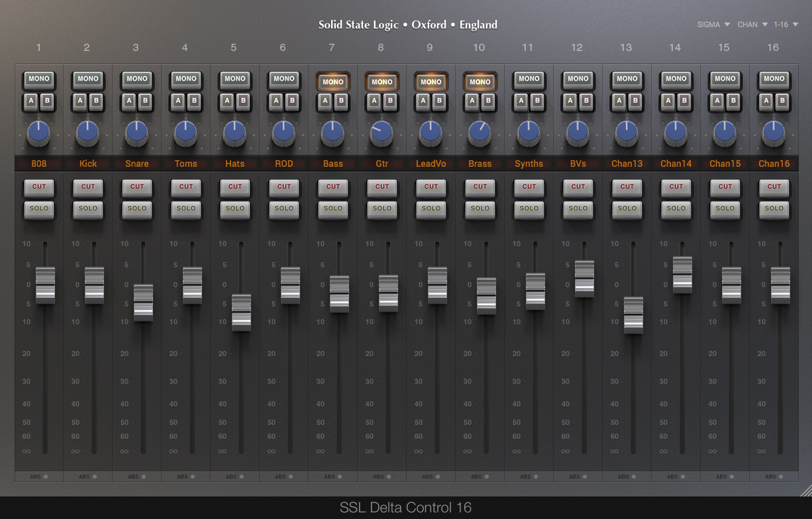Disable MONO on the Bass channel
The image size is (812, 519).
click(332, 81)
